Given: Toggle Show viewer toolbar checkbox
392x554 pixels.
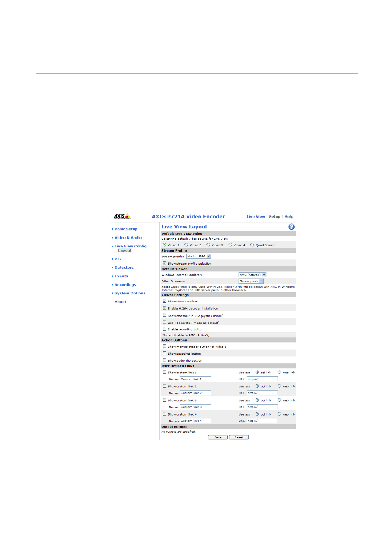Looking at the screenshot, I should [164, 301].
